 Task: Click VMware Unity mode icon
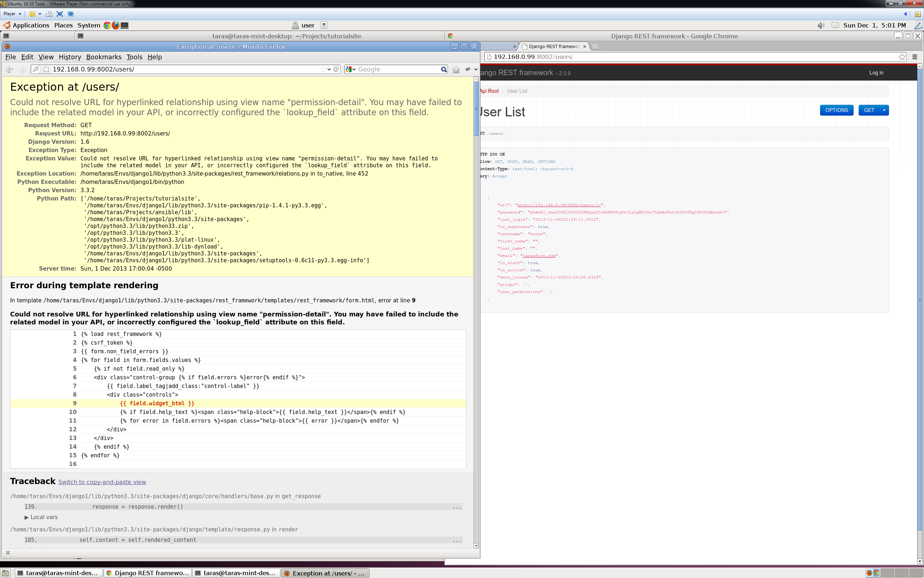71,14
